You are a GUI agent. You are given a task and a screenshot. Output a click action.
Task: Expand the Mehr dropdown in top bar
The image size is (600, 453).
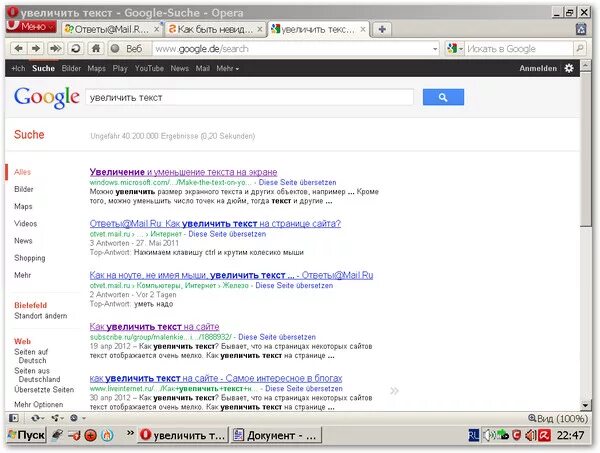(227, 68)
